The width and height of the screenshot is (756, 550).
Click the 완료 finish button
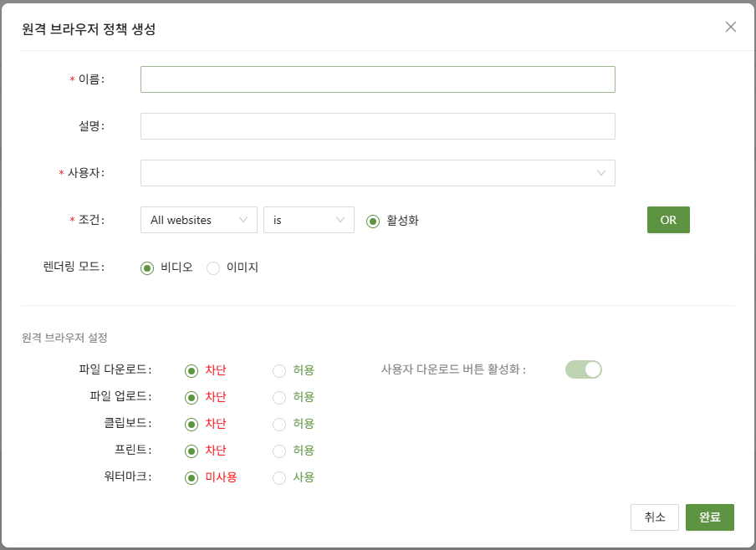[x=709, y=517]
